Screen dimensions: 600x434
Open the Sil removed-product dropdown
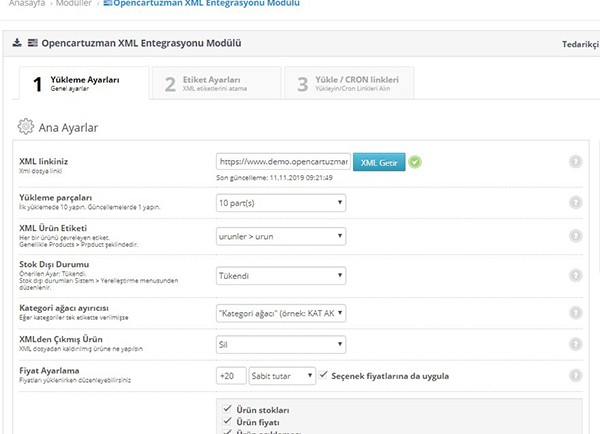coord(281,345)
